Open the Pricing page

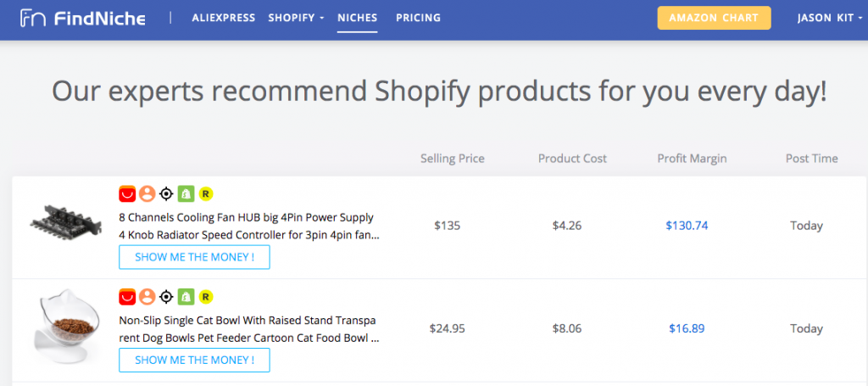(x=419, y=18)
